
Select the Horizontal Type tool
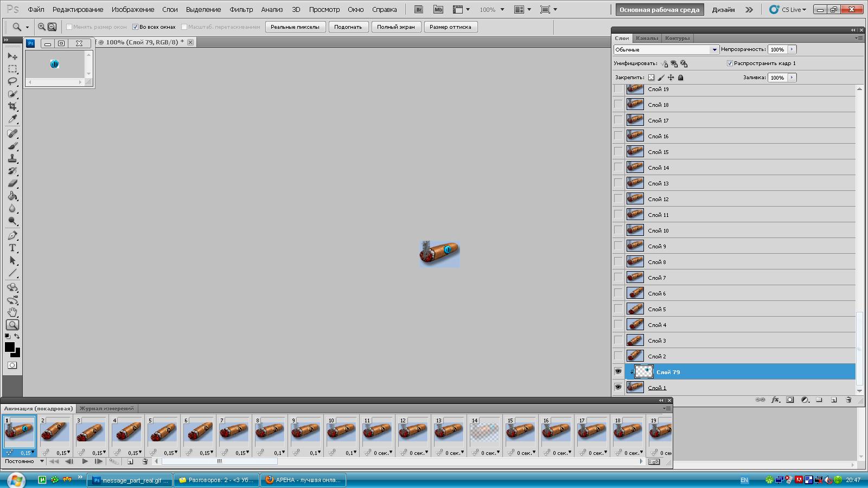pyautogui.click(x=12, y=248)
